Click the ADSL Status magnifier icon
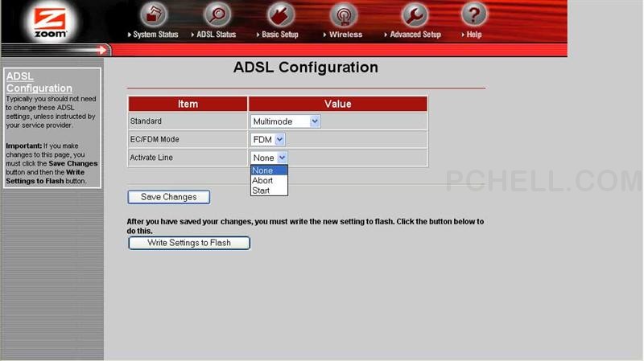The width and height of the screenshot is (644, 361). [x=216, y=14]
